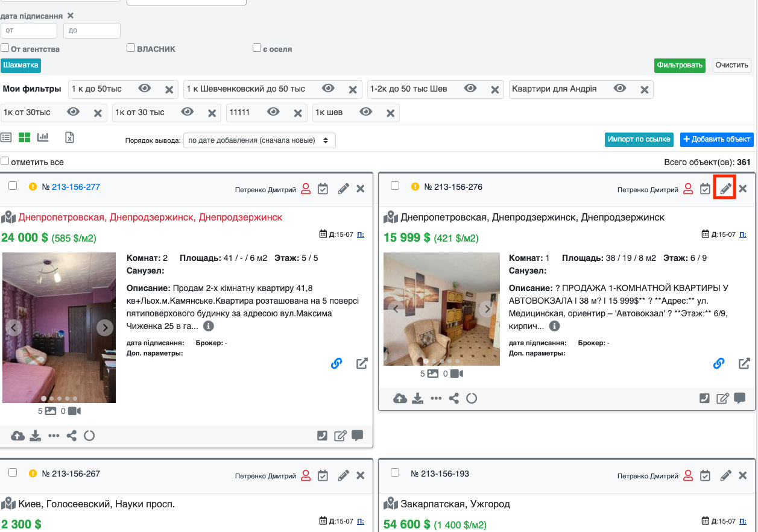This screenshot has width=758, height=532.
Task: Switch to grid view icon
Action: tap(24, 137)
